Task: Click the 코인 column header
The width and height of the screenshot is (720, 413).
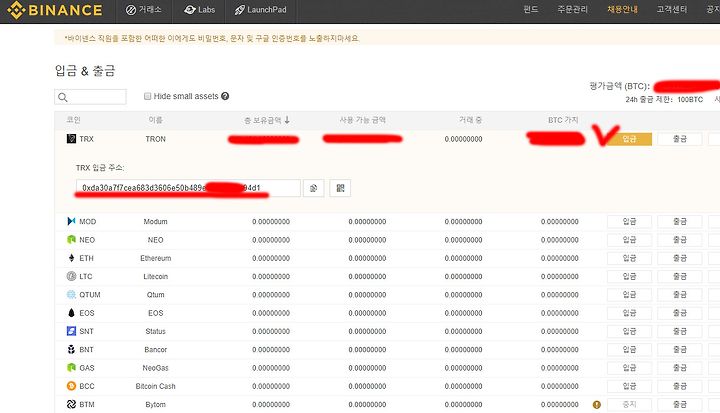Action: tap(73, 120)
